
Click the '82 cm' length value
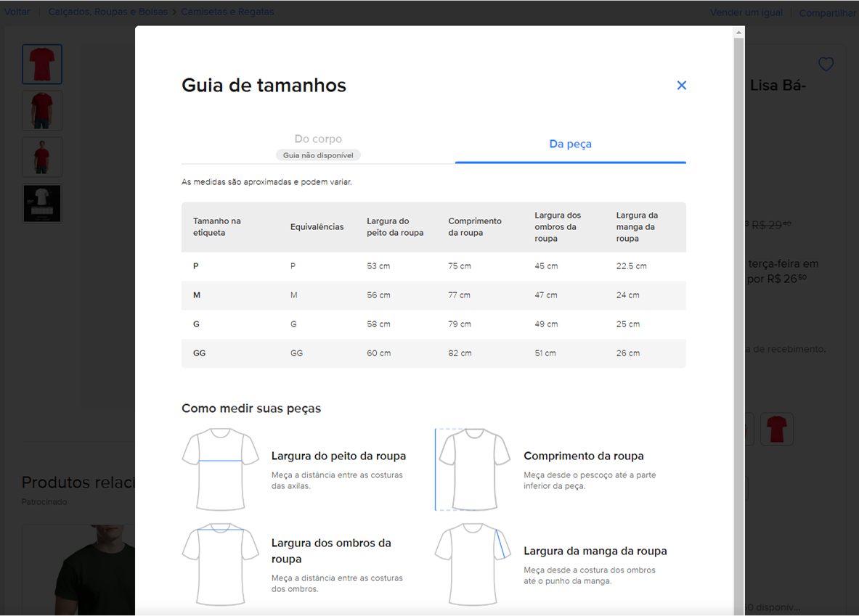[x=460, y=353]
